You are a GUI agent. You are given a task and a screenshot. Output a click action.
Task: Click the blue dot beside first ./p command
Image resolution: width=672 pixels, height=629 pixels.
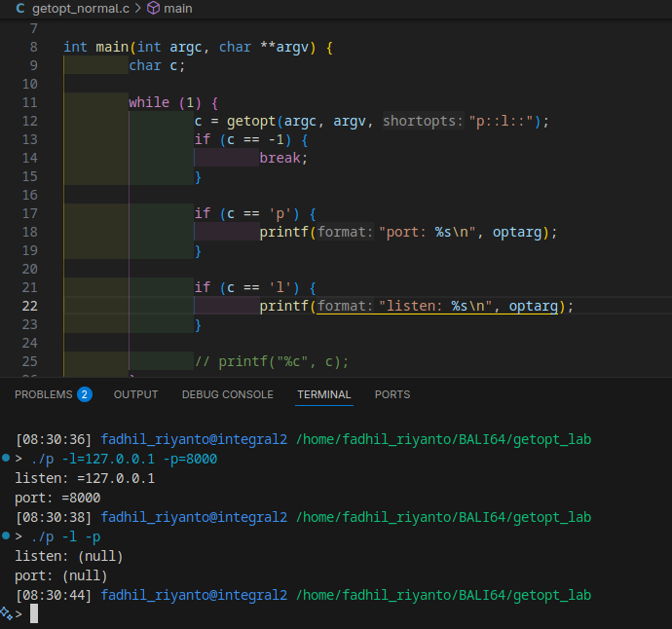point(6,458)
